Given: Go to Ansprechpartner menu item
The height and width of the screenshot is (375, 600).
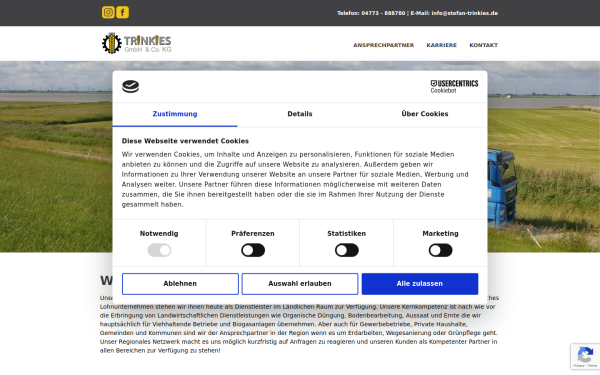Looking at the screenshot, I should pyautogui.click(x=383, y=45).
